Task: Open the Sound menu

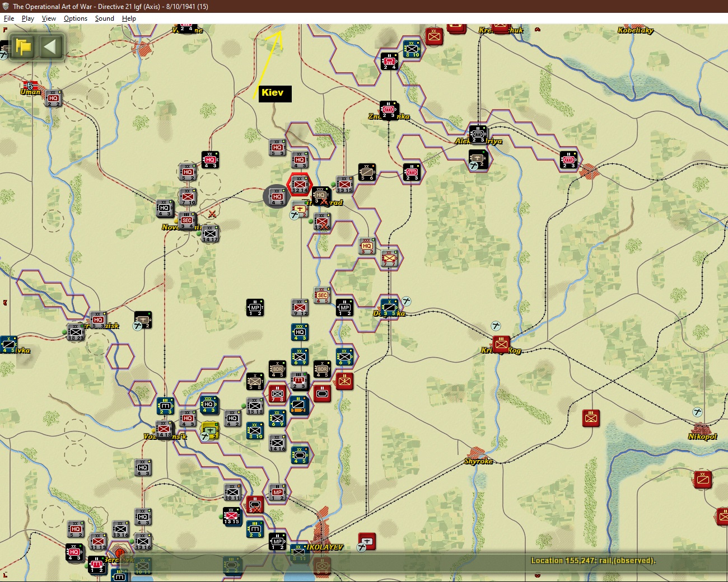Action: [x=104, y=18]
